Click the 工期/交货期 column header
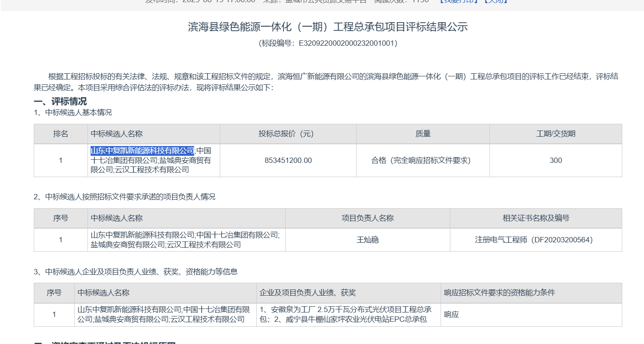The height and width of the screenshot is (344, 644). click(556, 134)
